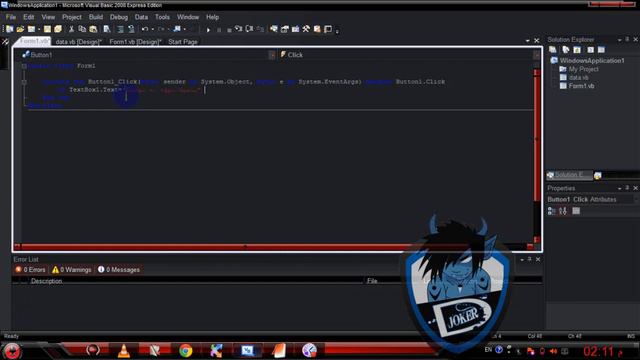Open the Properties panel window position dropdown
640x360 pixels.
[620, 188]
